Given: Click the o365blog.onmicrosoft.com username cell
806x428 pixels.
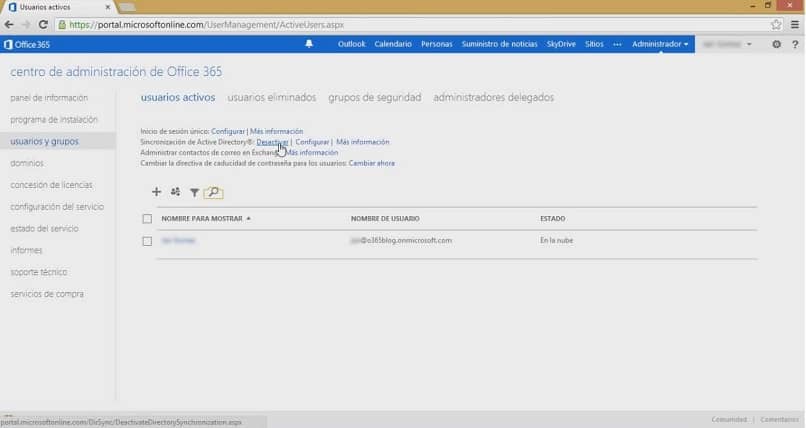Looking at the screenshot, I should pyautogui.click(x=401, y=240).
